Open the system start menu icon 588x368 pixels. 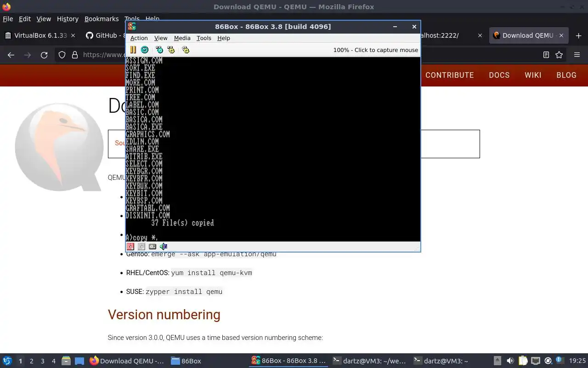click(7, 361)
